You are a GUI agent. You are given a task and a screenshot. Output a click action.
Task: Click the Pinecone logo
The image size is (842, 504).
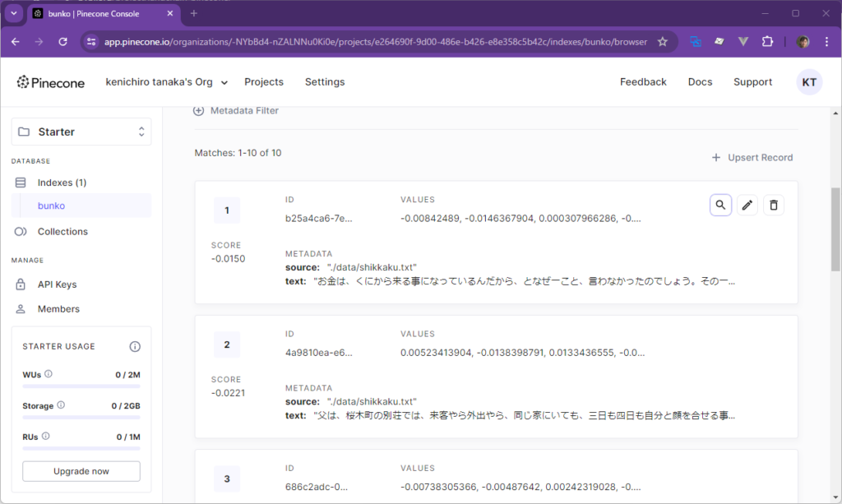[x=50, y=83]
